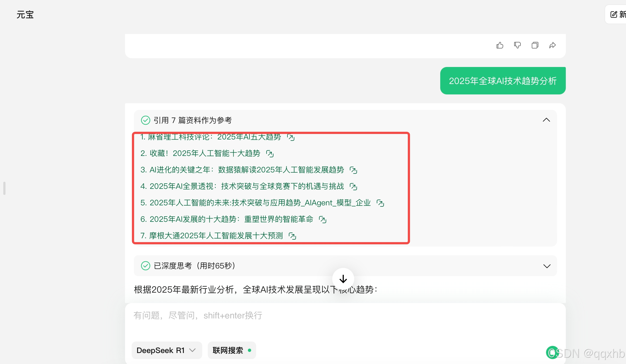Click external link icon beside 摩根大通 reference
The image size is (626, 364).
292,236
